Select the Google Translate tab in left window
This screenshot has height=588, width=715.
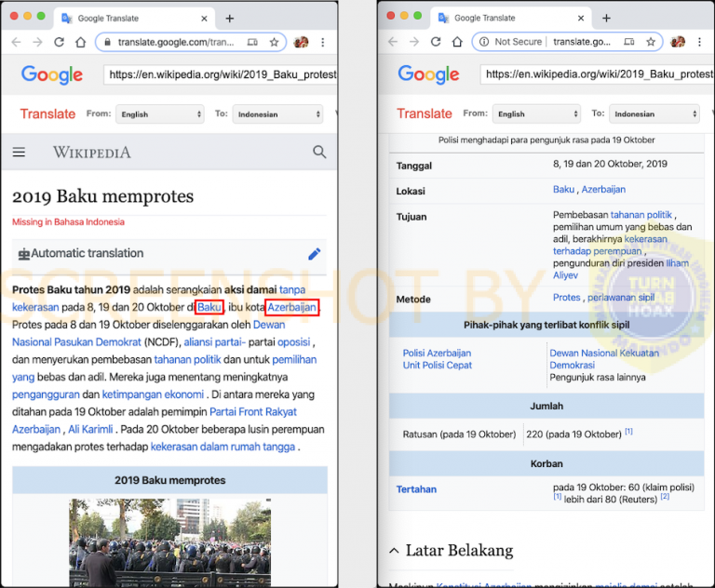click(134, 19)
